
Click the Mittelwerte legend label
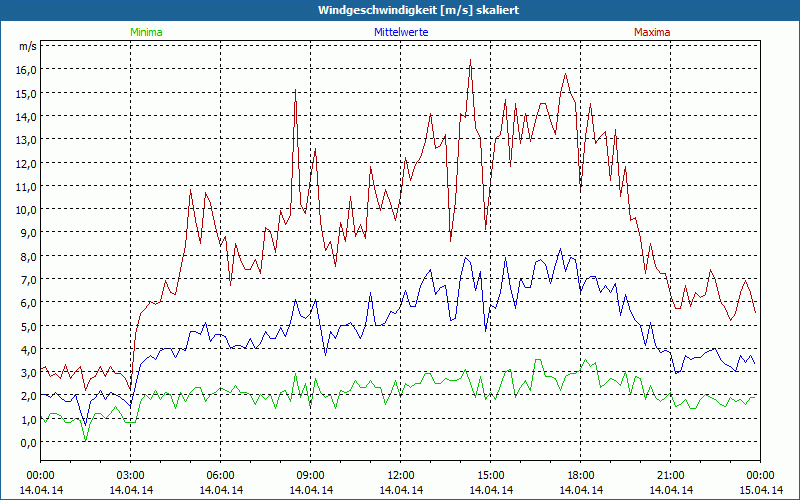pos(401,32)
